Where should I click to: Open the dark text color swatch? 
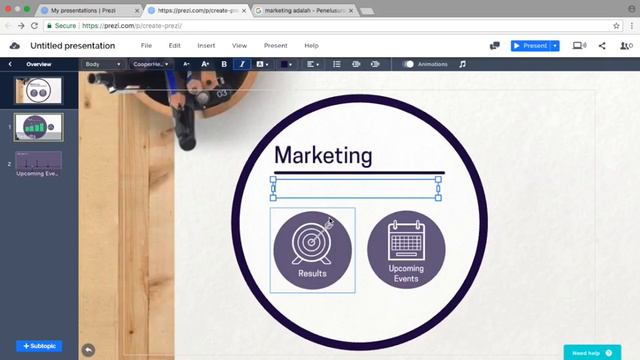tap(286, 64)
